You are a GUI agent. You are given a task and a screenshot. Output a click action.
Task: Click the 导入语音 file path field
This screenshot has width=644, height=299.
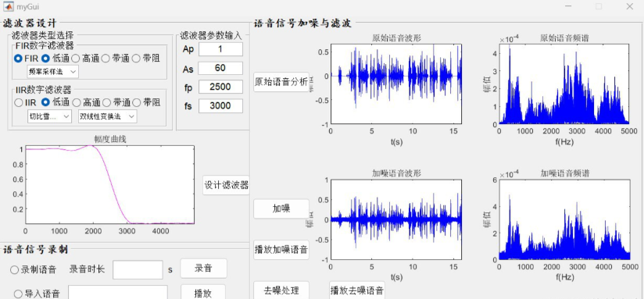pyautogui.click(x=118, y=293)
